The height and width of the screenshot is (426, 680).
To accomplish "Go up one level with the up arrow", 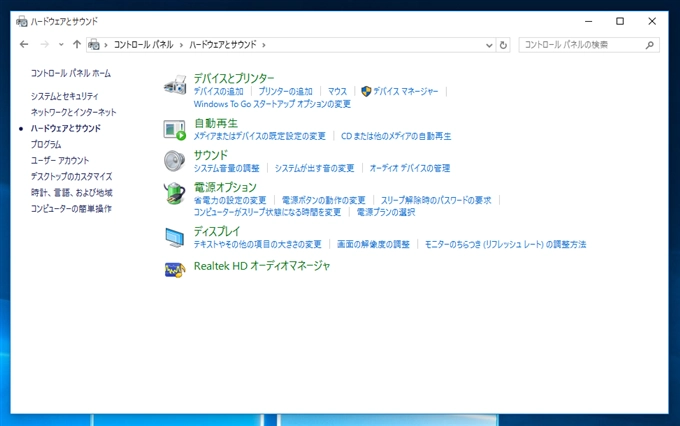I will pos(77,44).
